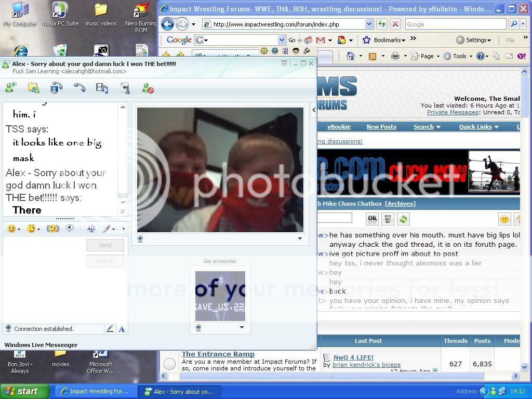532x399 pixels.
Task: Open the New Posts forum tab
Action: [381, 127]
